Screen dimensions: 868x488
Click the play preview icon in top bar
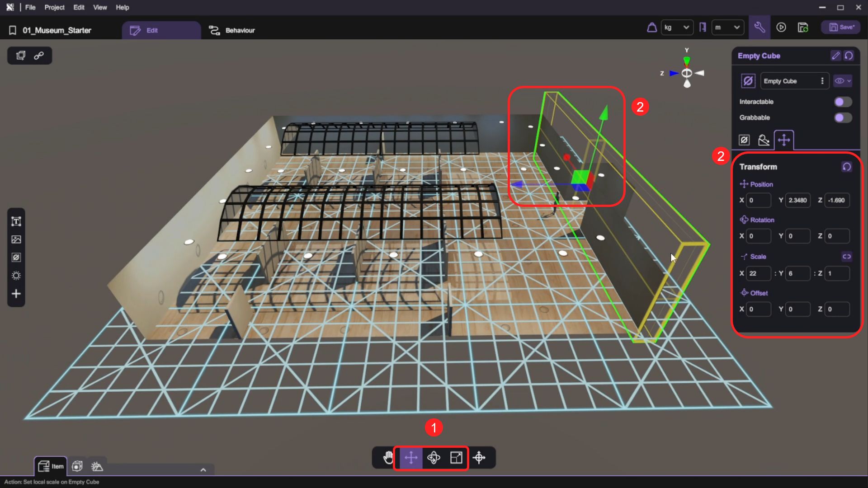tap(781, 28)
